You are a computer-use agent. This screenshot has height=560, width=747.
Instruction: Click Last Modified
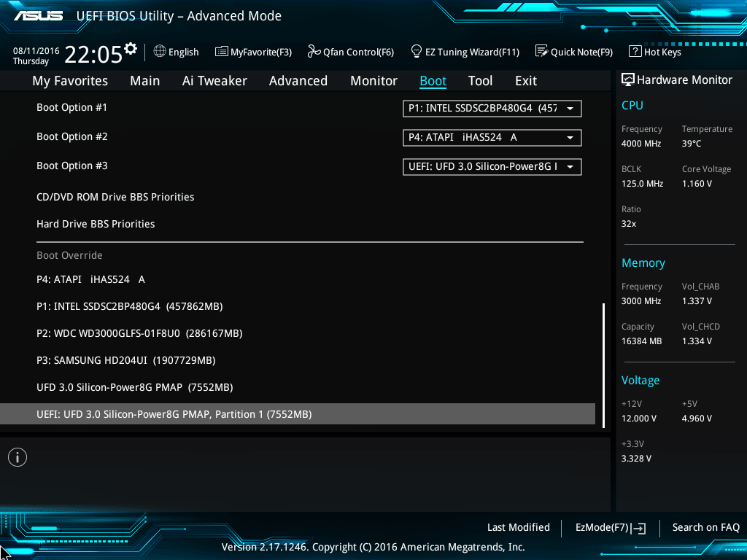(x=519, y=527)
